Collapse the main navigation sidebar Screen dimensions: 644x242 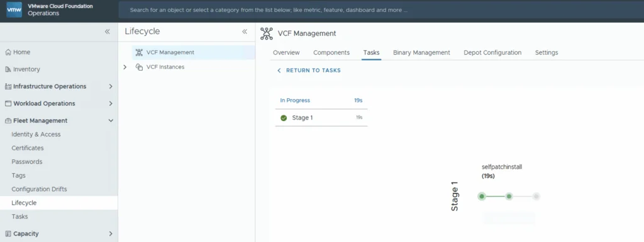click(x=107, y=32)
